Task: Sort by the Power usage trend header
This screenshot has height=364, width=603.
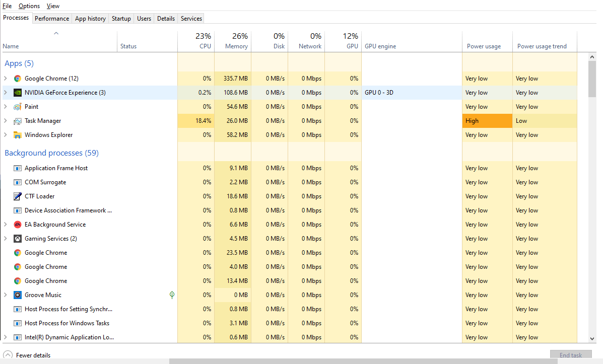Action: coord(545,41)
